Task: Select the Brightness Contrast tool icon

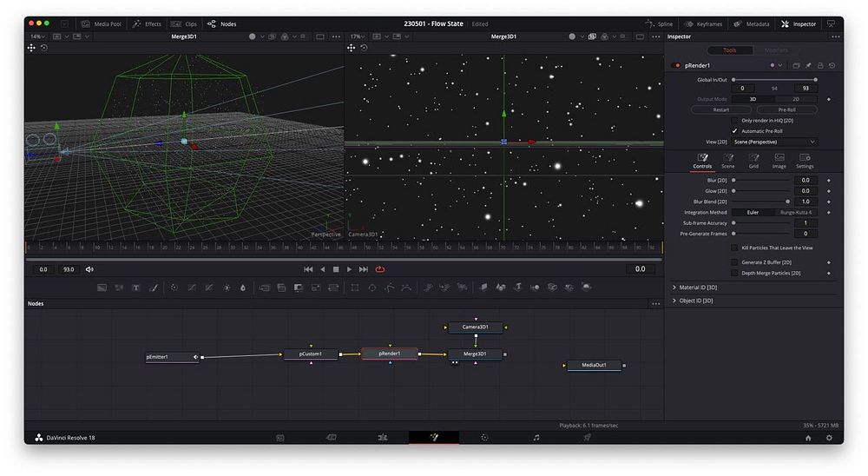Action: click(x=227, y=288)
